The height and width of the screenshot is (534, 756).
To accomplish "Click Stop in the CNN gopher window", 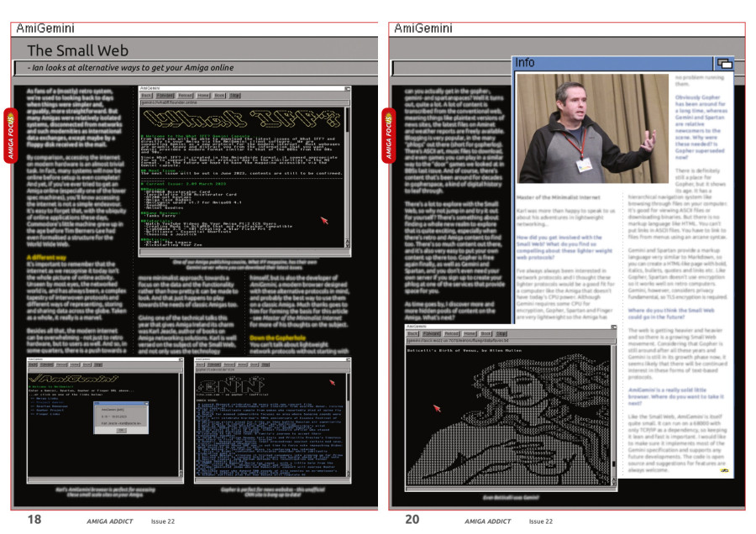I will pos(265,364).
